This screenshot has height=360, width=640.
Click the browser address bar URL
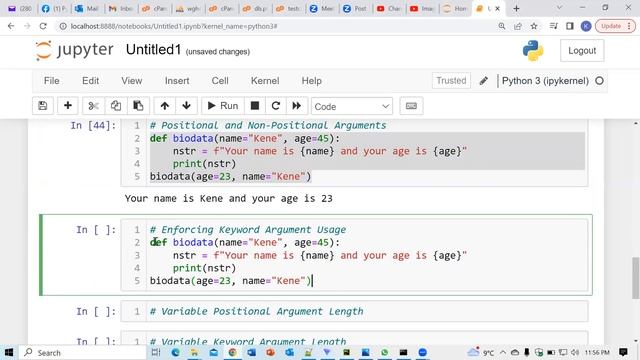[174, 26]
